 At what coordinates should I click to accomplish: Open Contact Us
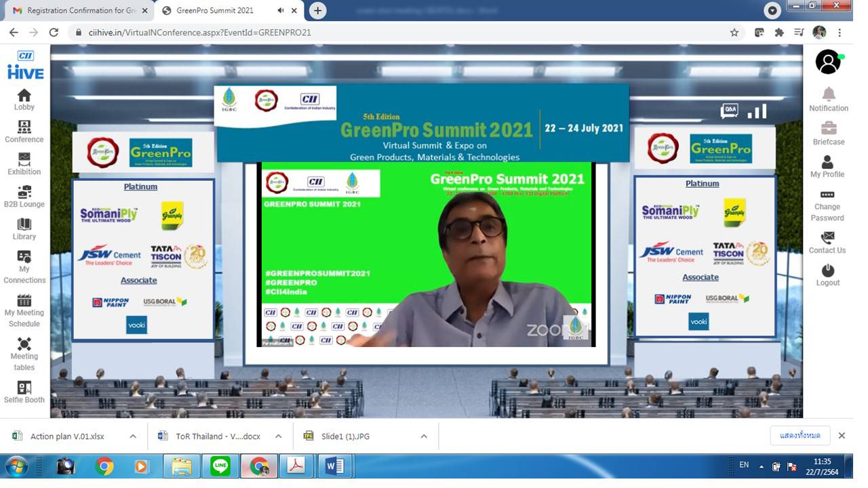827,243
